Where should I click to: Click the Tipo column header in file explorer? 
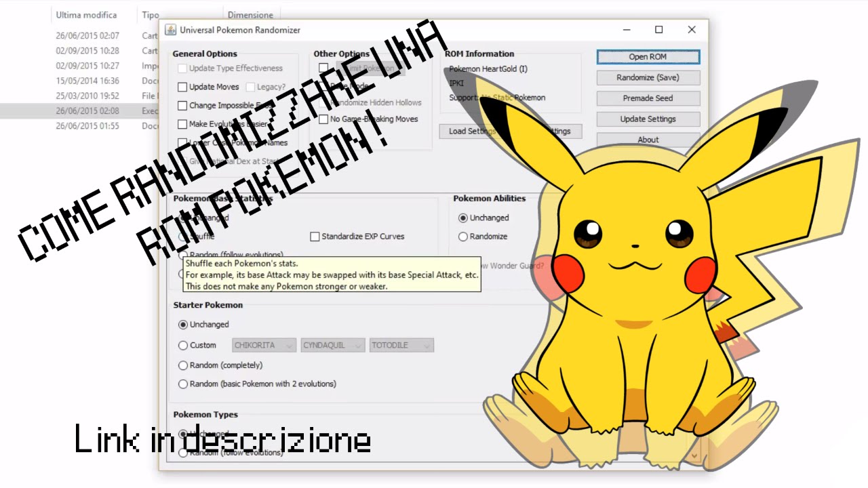point(151,15)
